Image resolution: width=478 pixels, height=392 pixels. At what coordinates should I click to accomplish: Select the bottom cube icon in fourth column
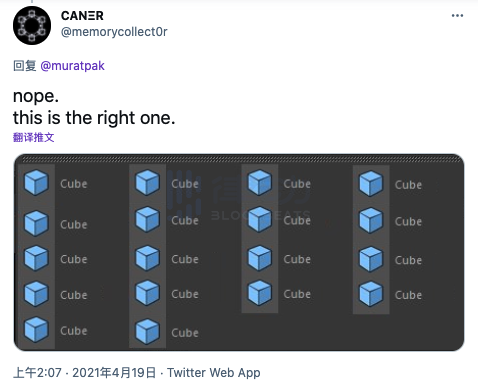(371, 294)
